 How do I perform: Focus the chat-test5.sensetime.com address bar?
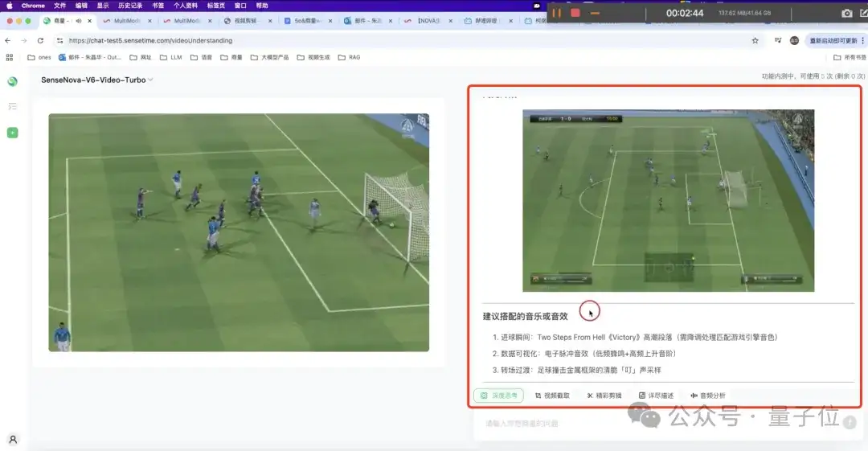150,40
